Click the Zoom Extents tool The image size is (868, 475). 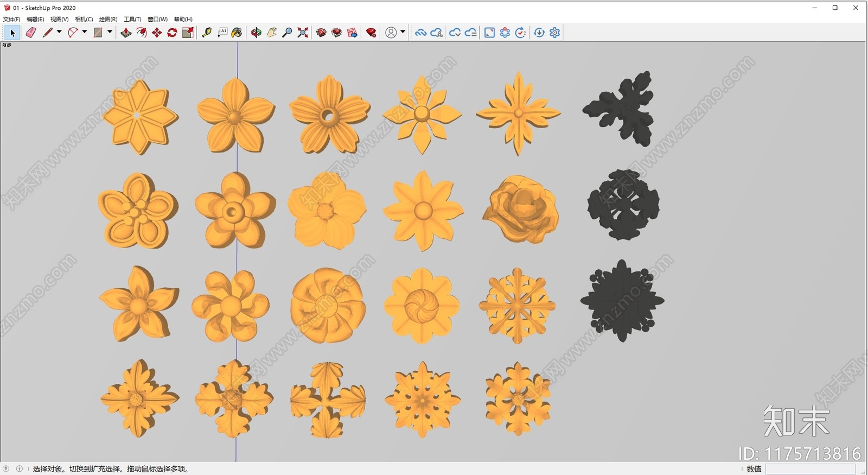pos(303,33)
